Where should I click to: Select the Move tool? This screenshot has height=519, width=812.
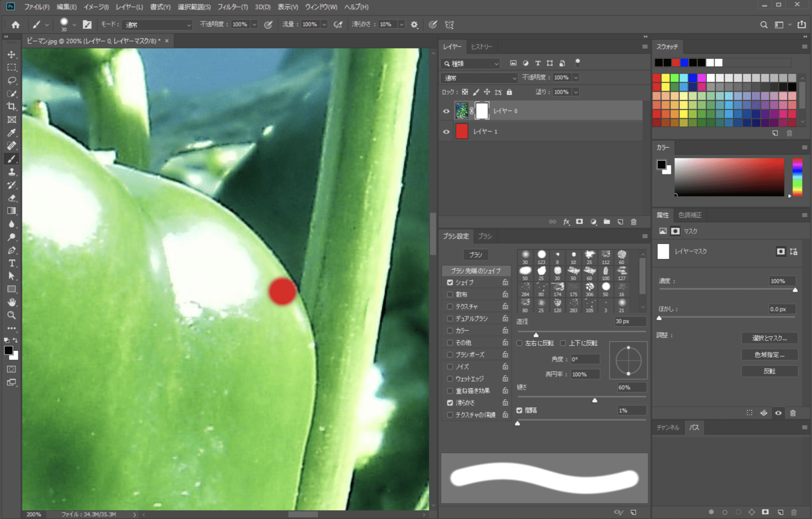click(11, 54)
